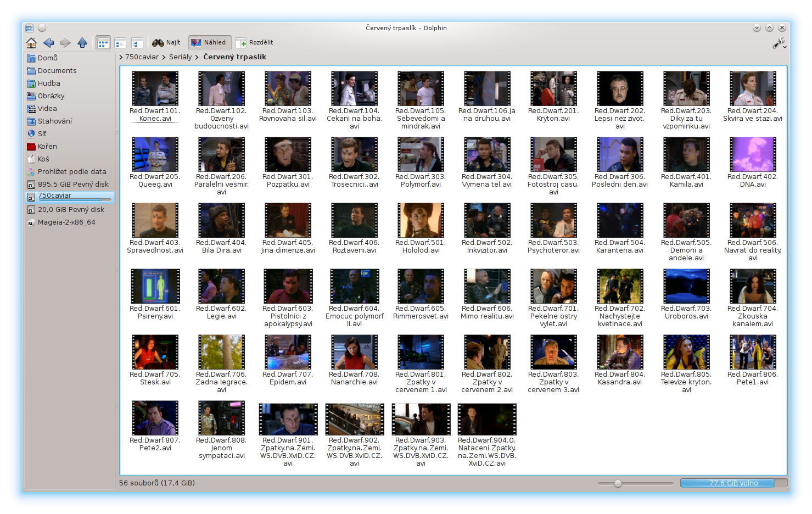Select Red.Dwarf.501.Hololod.avi thumbnail

coord(421,220)
